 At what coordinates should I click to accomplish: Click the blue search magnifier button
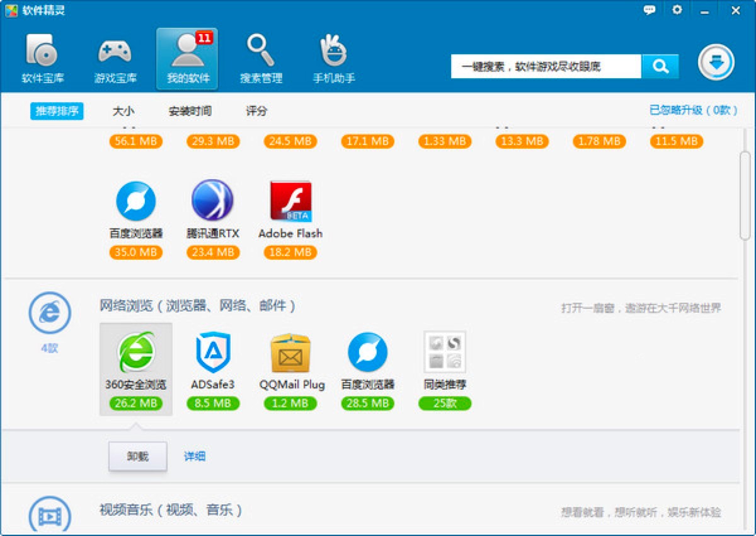click(660, 66)
